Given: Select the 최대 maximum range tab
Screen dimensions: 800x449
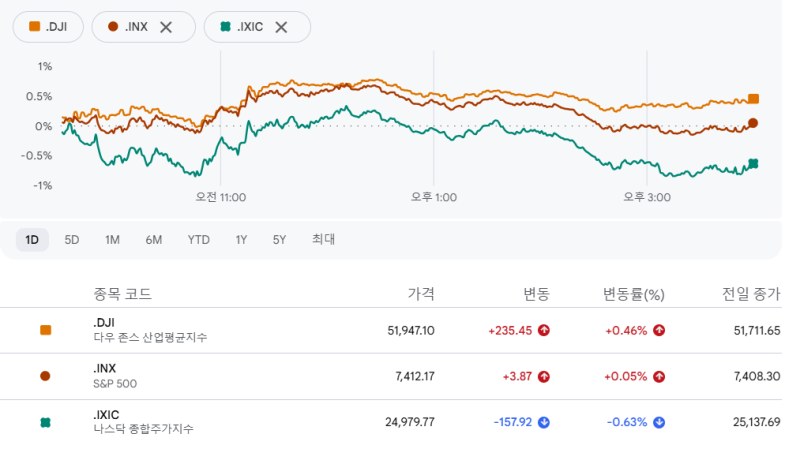Looking at the screenshot, I should coord(323,239).
